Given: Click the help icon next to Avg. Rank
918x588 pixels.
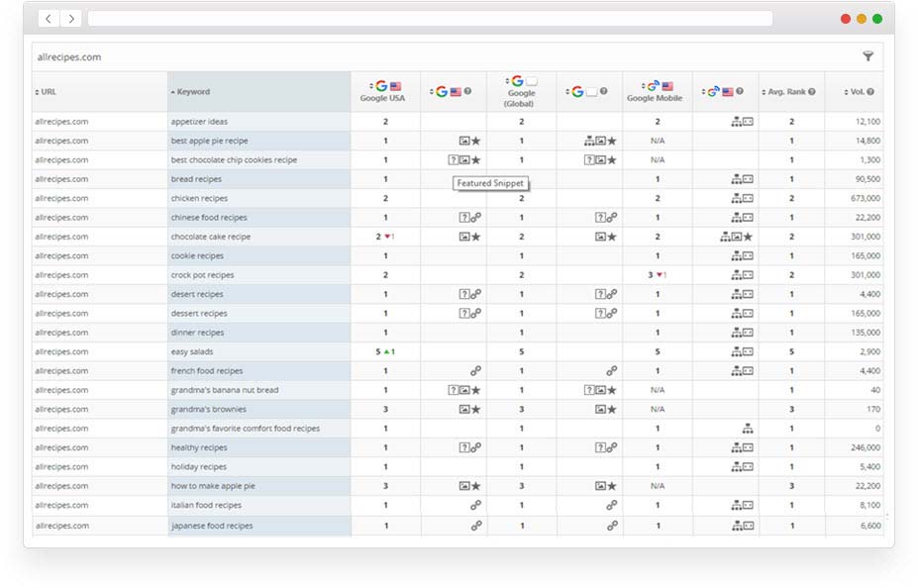Looking at the screenshot, I should (811, 92).
